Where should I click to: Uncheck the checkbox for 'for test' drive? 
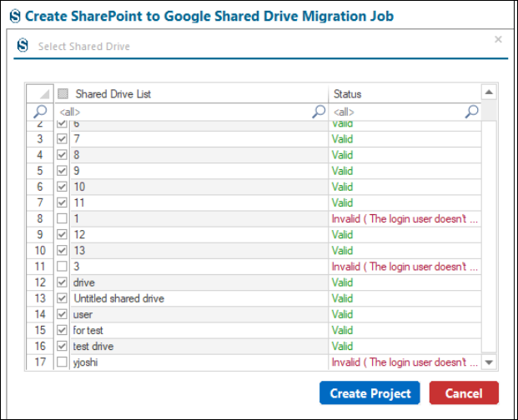62,330
